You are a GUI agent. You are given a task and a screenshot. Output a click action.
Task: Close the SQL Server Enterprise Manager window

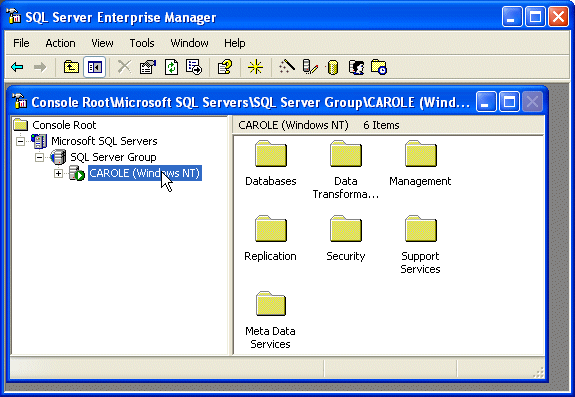pos(558,17)
